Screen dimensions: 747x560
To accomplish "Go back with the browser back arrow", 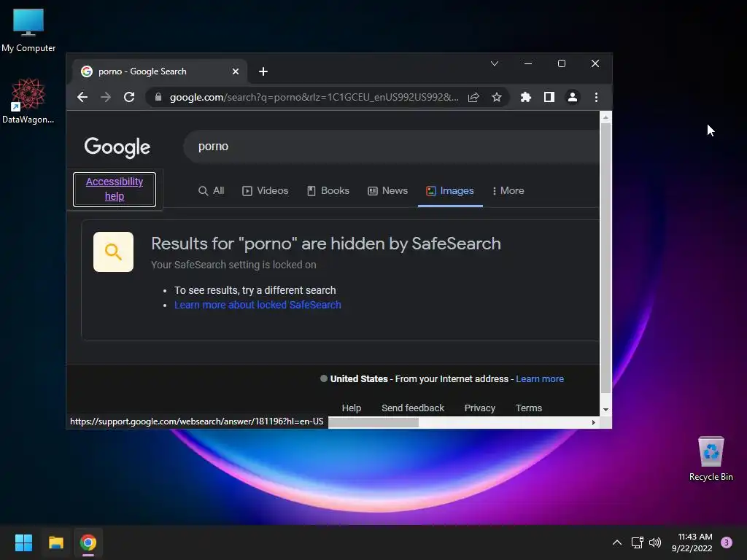I will (82, 97).
